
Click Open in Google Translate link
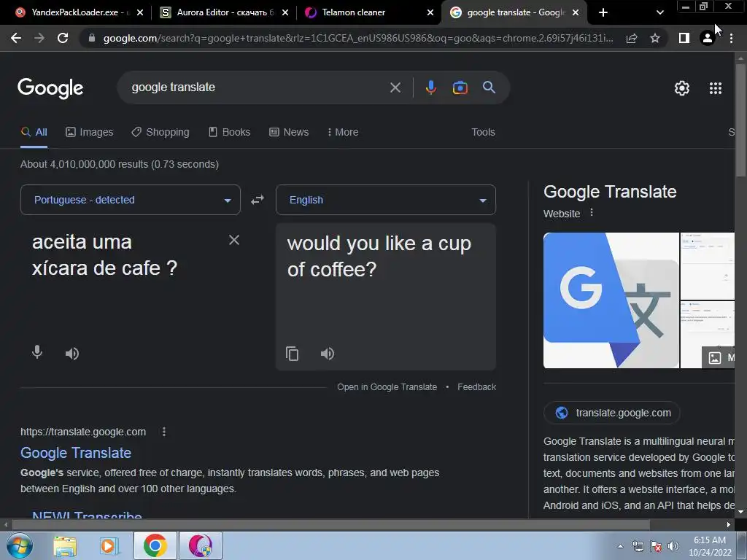387,387
